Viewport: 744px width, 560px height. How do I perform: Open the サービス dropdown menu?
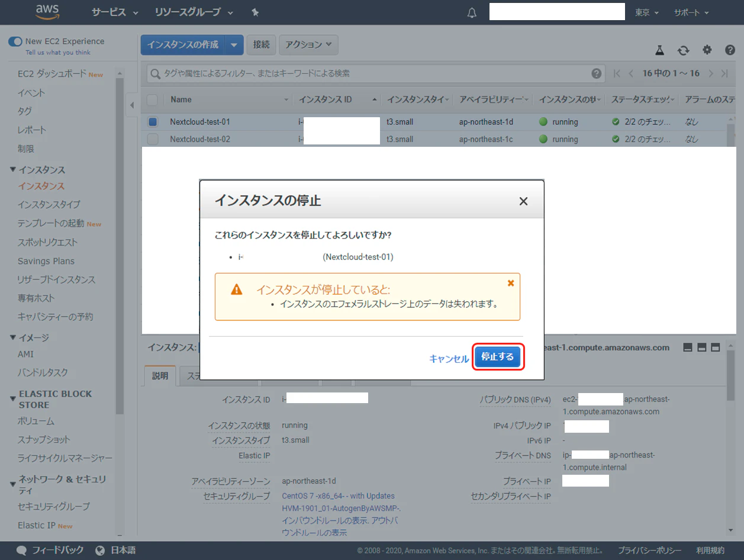(x=115, y=12)
